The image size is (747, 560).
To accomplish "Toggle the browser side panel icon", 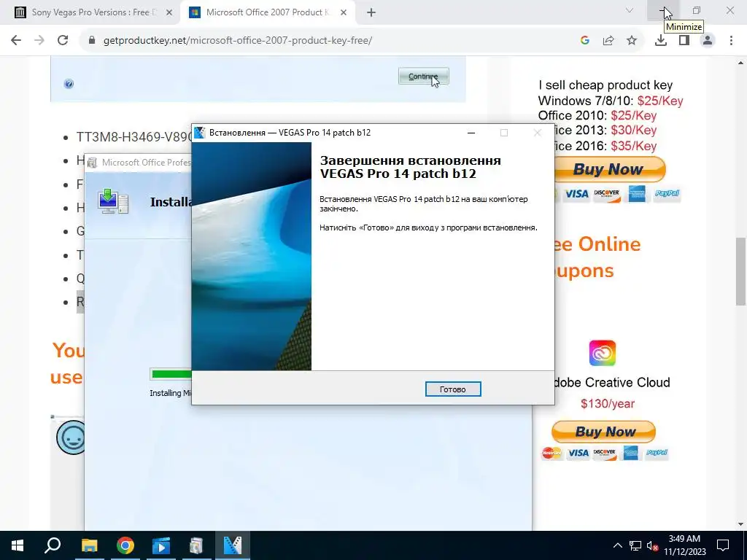I will 684,41.
